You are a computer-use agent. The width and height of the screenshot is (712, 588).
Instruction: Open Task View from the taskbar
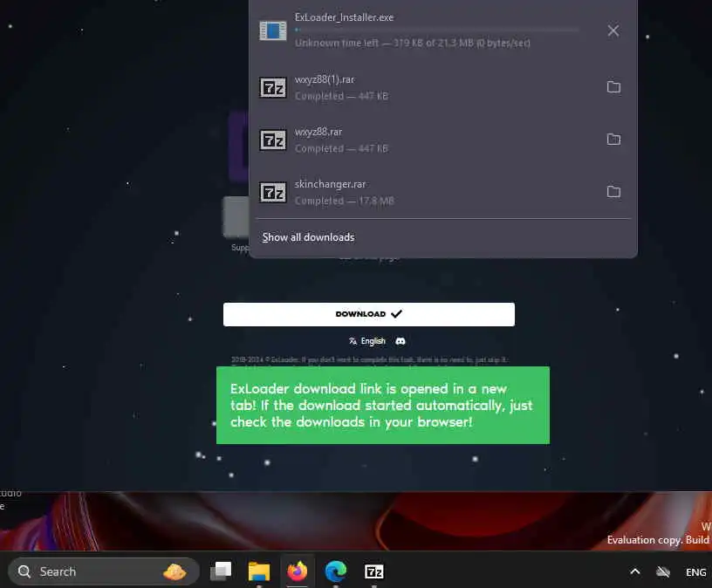[x=221, y=571]
